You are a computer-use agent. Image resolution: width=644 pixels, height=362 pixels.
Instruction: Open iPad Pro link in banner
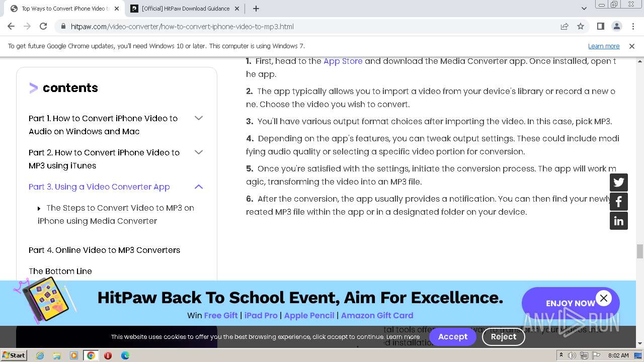coord(261,315)
